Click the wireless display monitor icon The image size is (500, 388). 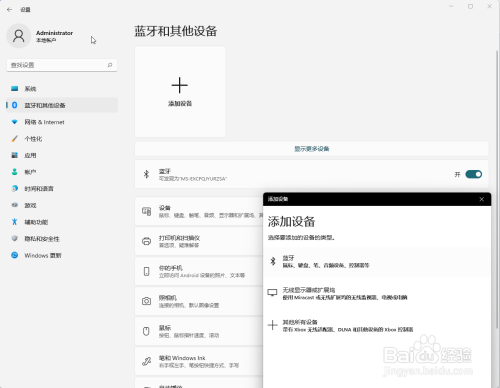click(272, 293)
